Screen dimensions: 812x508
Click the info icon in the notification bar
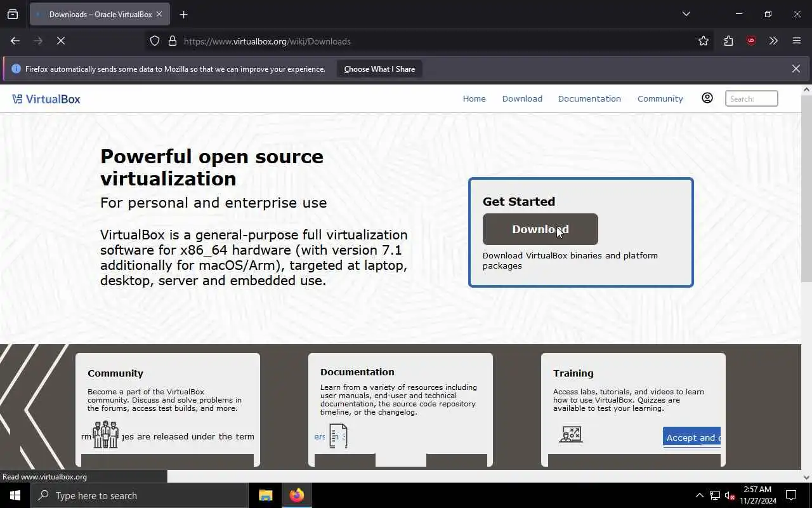pyautogui.click(x=16, y=69)
